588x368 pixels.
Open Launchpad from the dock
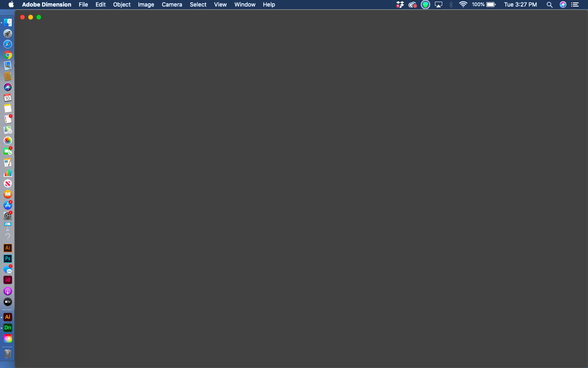[x=7, y=34]
